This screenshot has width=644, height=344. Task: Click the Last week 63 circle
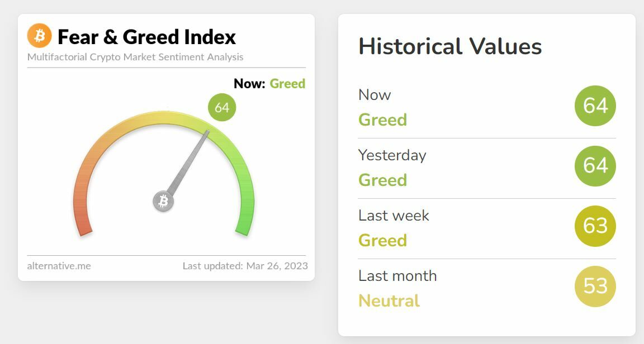click(x=595, y=226)
